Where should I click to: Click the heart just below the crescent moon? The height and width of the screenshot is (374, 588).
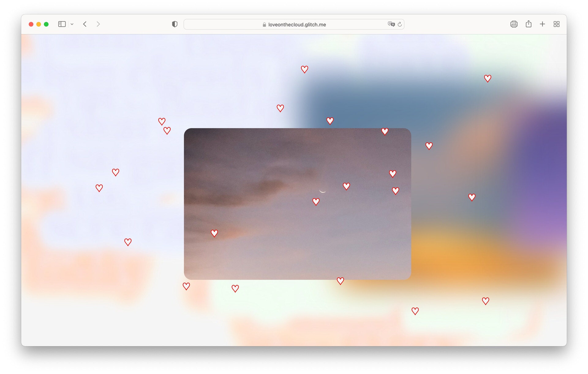[x=316, y=202]
